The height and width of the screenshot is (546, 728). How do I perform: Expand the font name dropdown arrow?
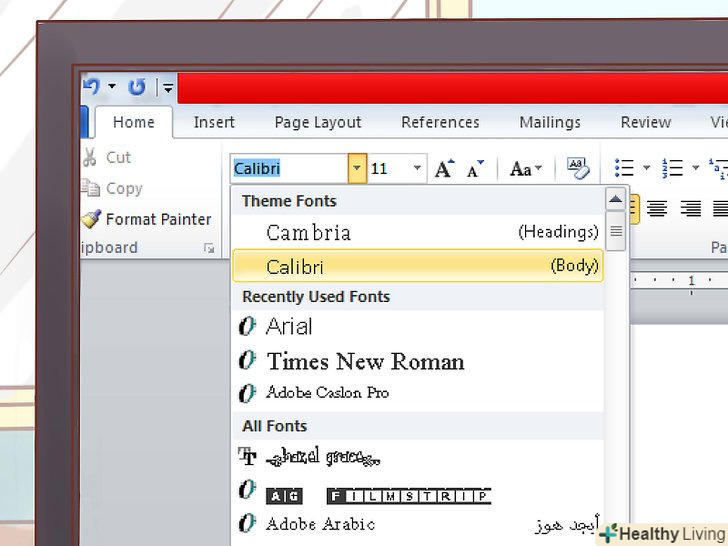[357, 168]
